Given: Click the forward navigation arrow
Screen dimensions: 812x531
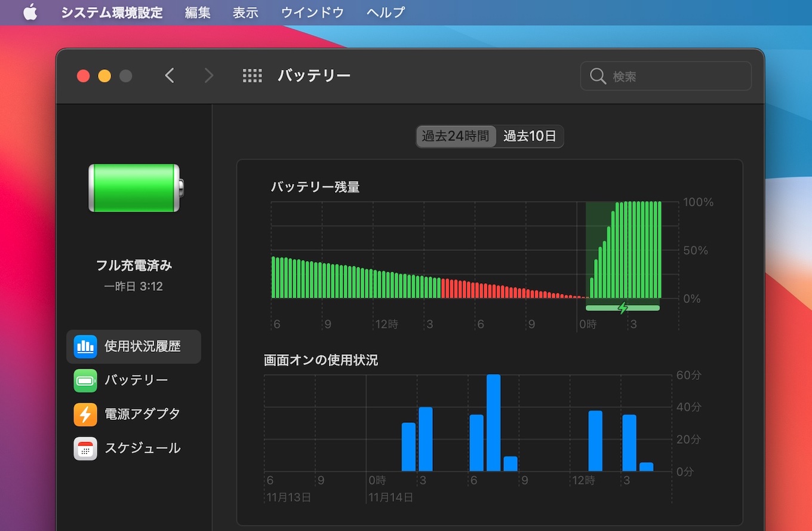Looking at the screenshot, I should pyautogui.click(x=208, y=75).
